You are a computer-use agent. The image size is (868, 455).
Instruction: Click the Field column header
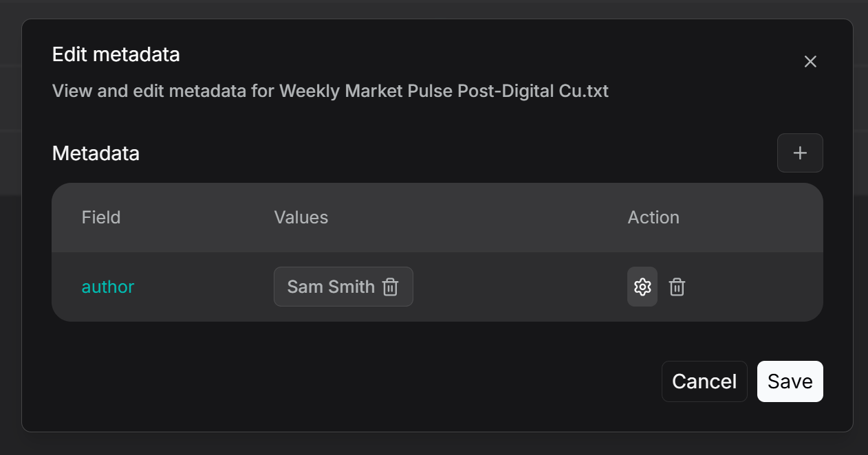pos(101,217)
